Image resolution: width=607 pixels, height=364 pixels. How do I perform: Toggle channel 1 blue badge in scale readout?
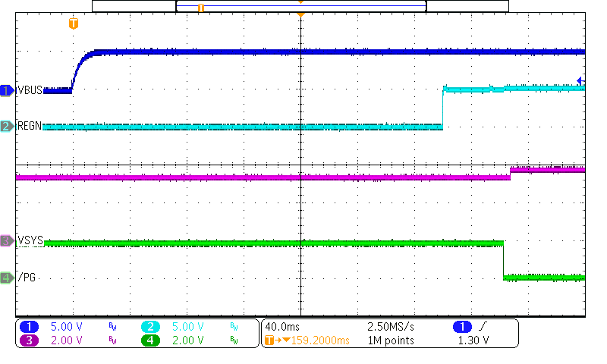point(29,327)
